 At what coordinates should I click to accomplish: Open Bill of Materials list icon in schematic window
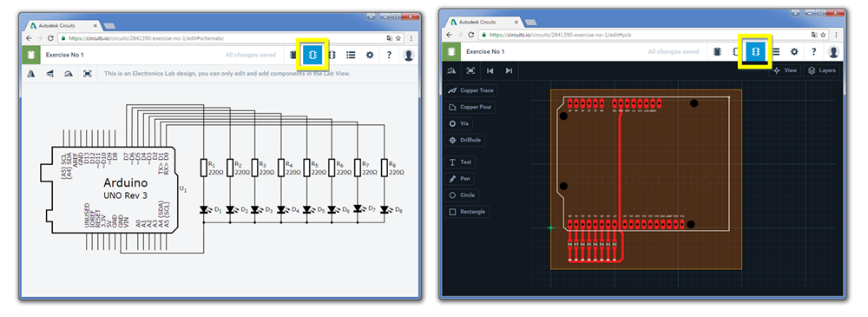[x=351, y=55]
